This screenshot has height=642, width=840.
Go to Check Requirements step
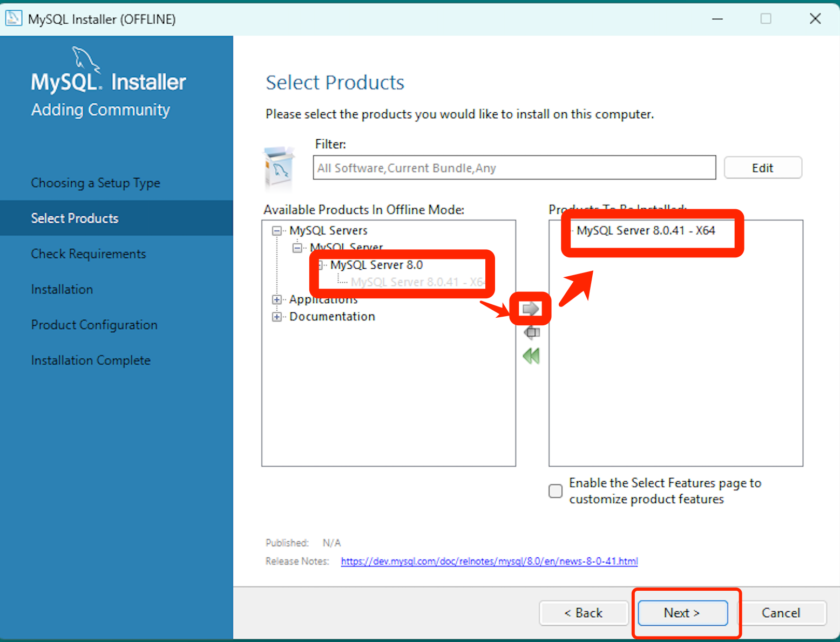point(89,254)
